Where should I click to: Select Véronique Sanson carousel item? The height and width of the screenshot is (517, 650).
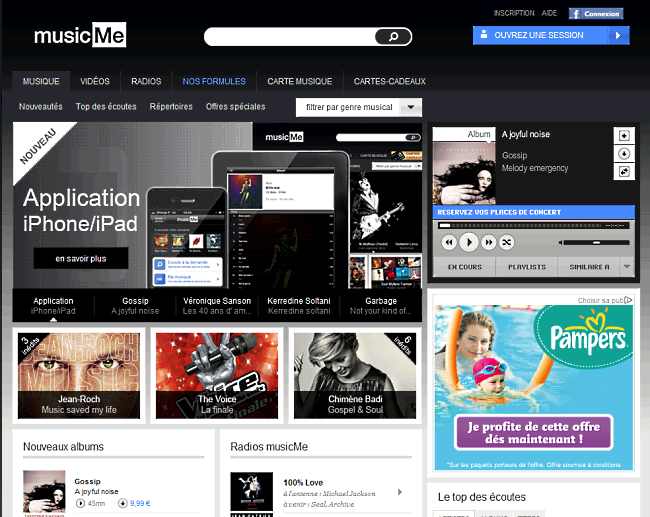(217, 306)
